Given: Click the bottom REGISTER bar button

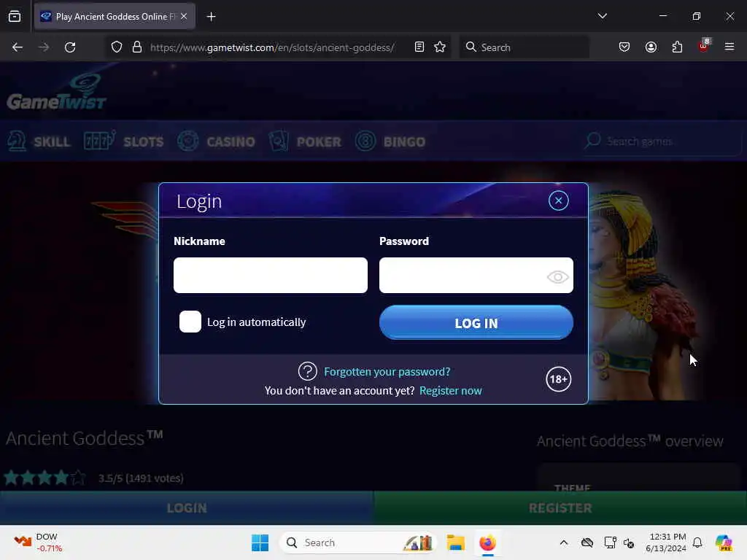Looking at the screenshot, I should (x=560, y=508).
